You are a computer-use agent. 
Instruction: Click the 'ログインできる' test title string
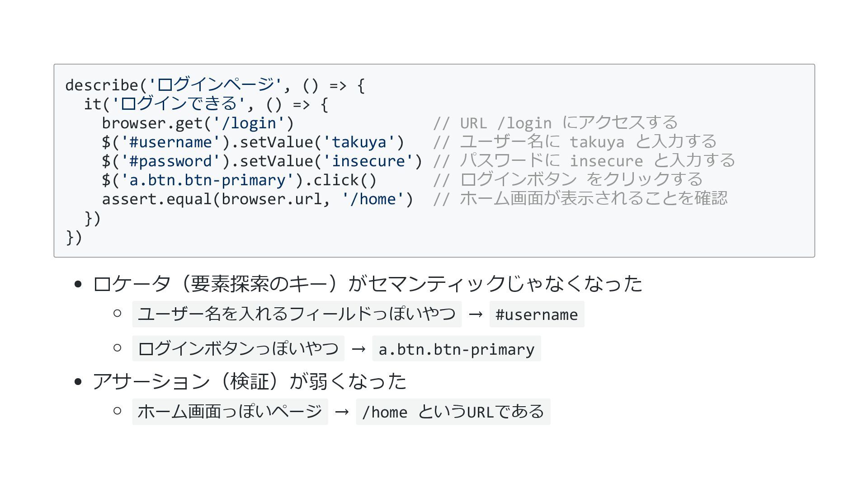point(179,104)
